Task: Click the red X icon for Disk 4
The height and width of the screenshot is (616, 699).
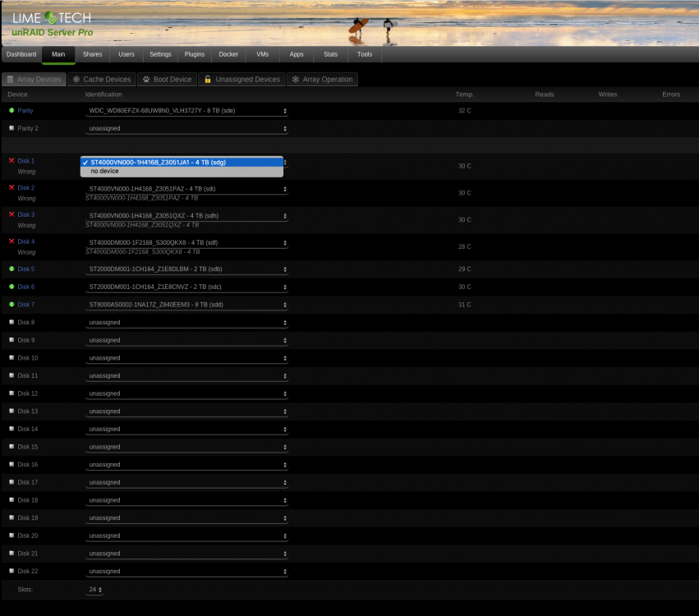Action: [x=11, y=241]
